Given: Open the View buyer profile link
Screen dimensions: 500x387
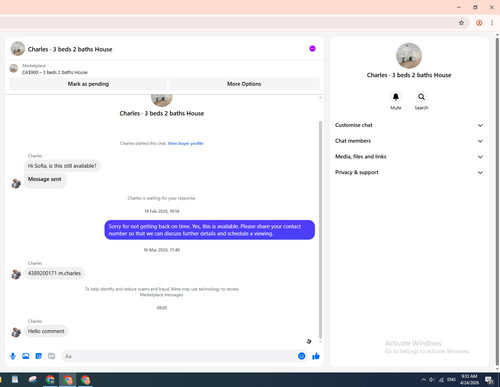Looking at the screenshot, I should pos(185,143).
